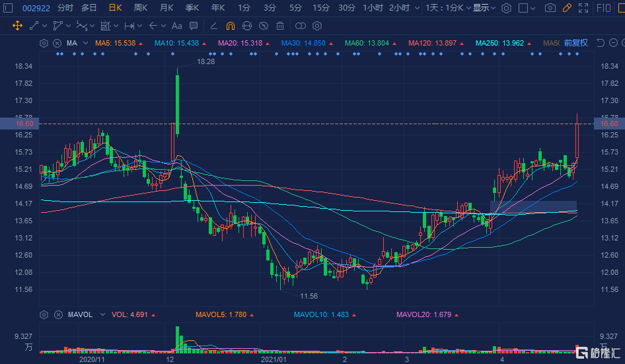
Task: Select the horizontal interval ruler tool
Action: [x=129, y=26]
